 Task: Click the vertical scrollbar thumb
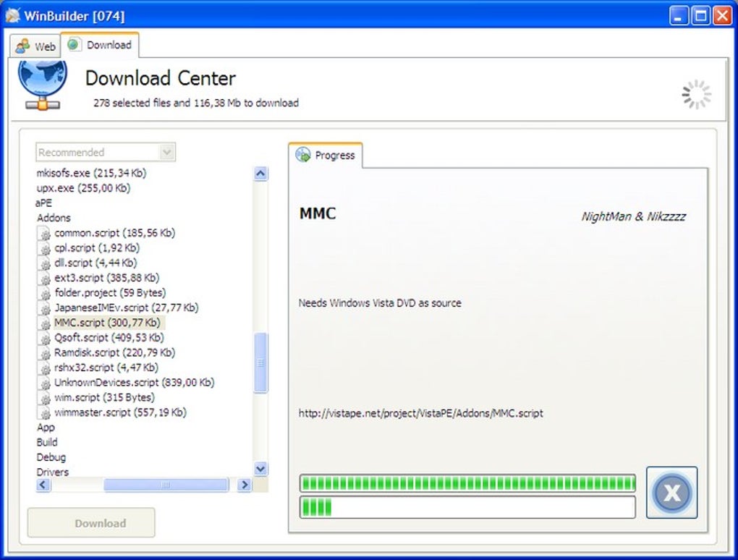260,362
